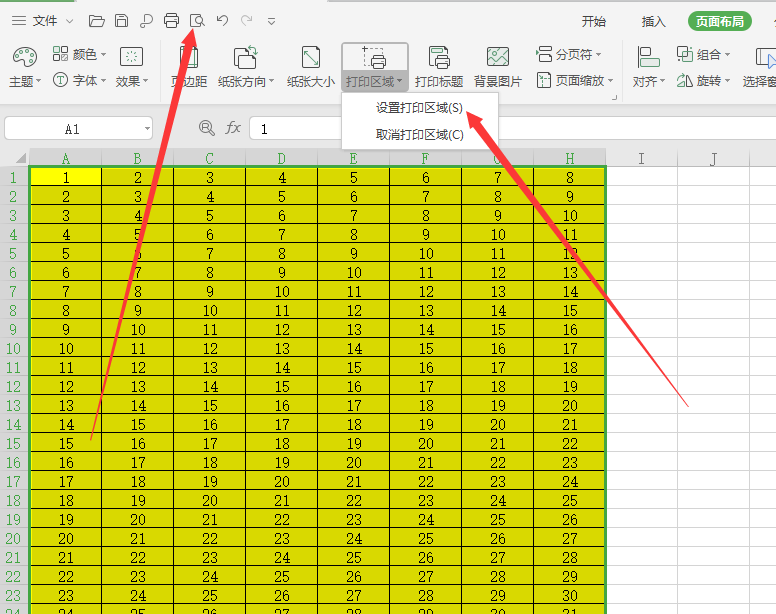
Task: Click the 页面缩放 page scaling icon
Action: click(x=544, y=80)
